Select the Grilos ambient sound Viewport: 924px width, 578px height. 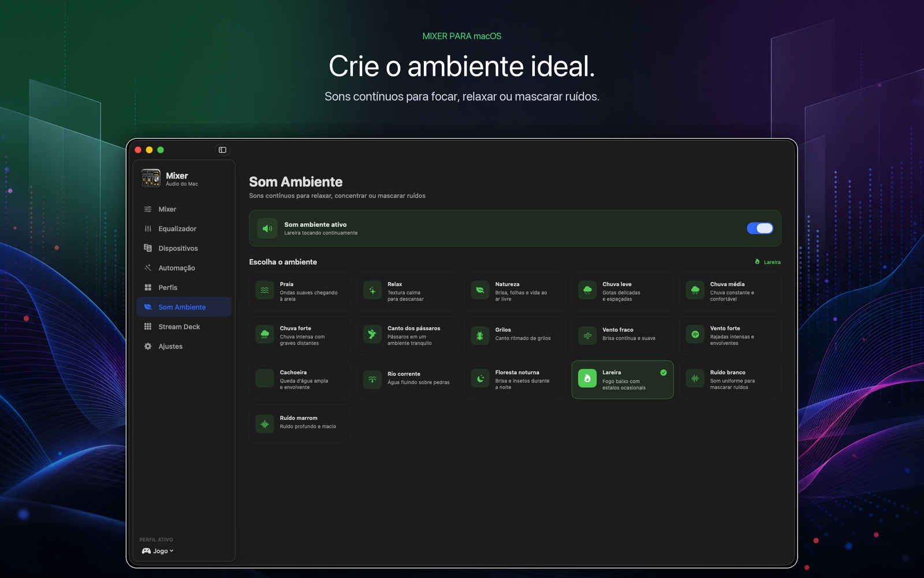click(515, 335)
